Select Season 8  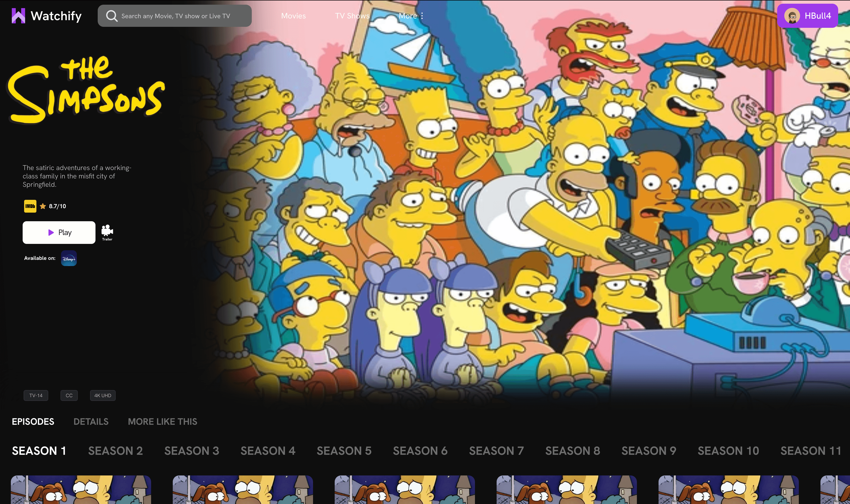[573, 451]
